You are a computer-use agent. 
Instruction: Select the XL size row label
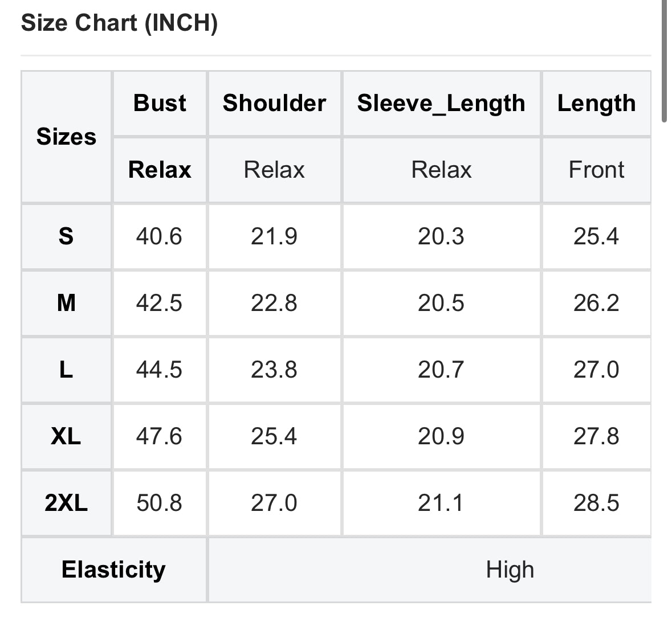pyautogui.click(x=66, y=436)
